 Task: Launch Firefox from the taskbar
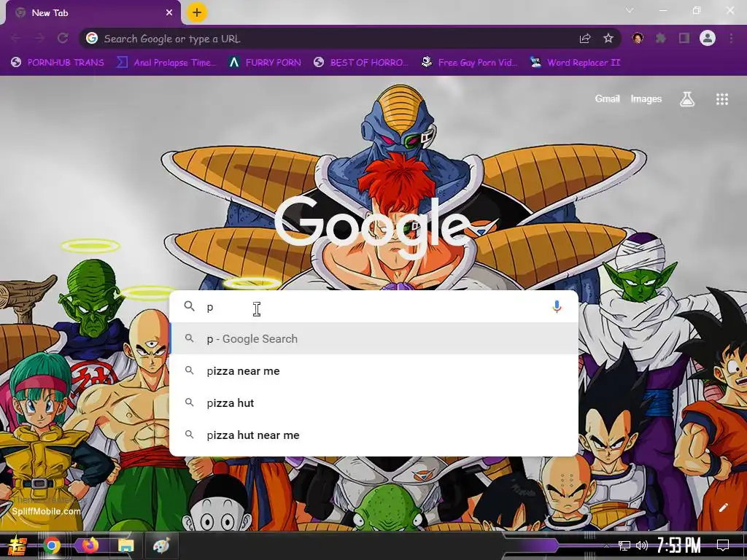[90, 545]
